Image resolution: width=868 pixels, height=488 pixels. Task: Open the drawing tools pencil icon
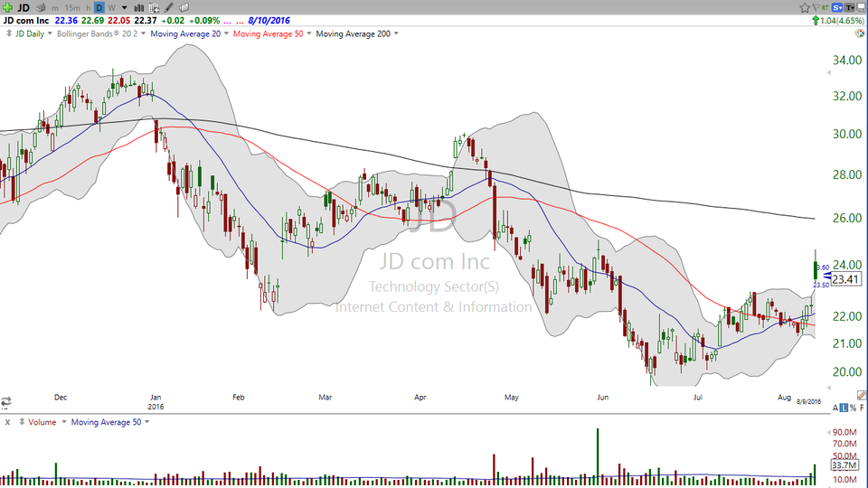[169, 8]
